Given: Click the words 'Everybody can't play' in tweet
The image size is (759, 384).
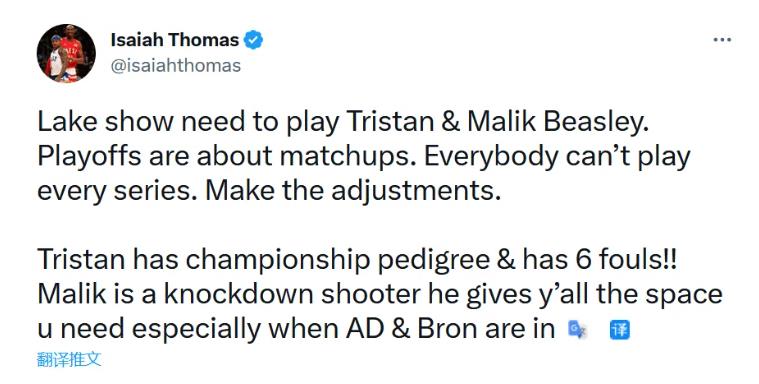Looking at the screenshot, I should 556,157.
